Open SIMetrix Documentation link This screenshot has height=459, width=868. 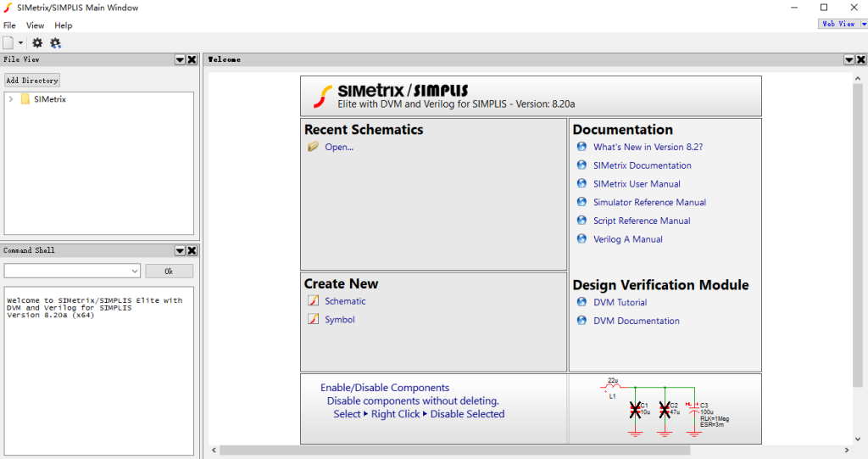(643, 165)
